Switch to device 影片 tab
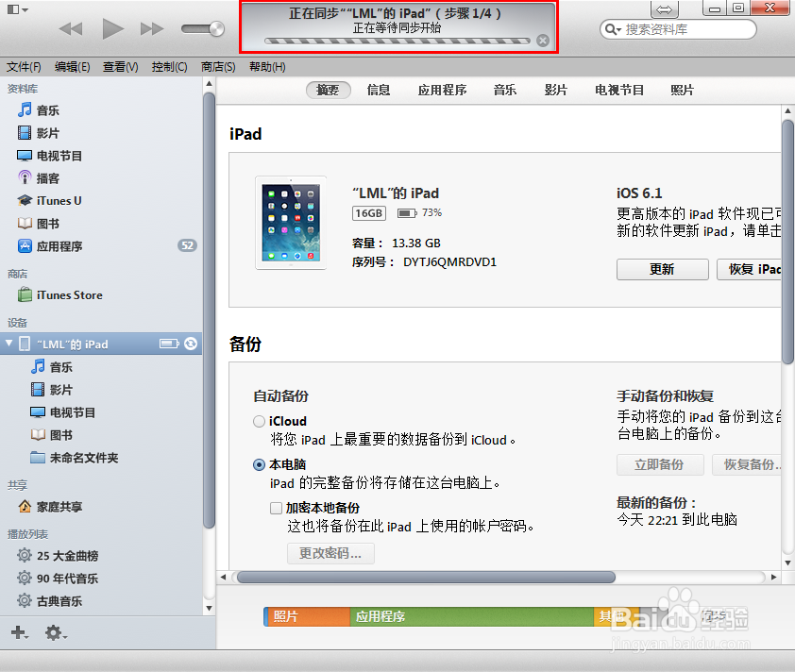 pos(556,91)
